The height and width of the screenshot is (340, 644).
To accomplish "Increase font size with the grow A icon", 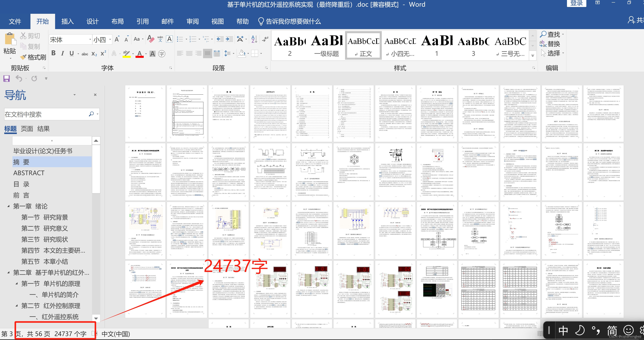I will 117,39.
